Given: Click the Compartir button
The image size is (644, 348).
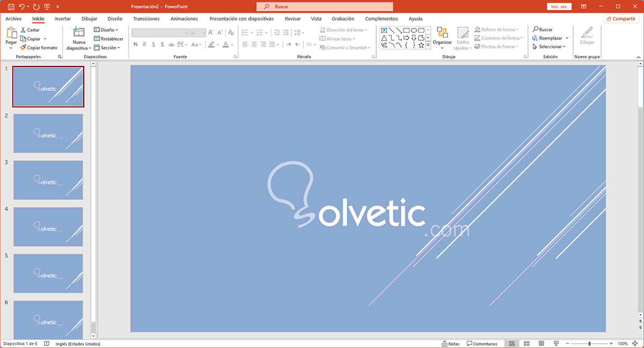Looking at the screenshot, I should point(621,19).
